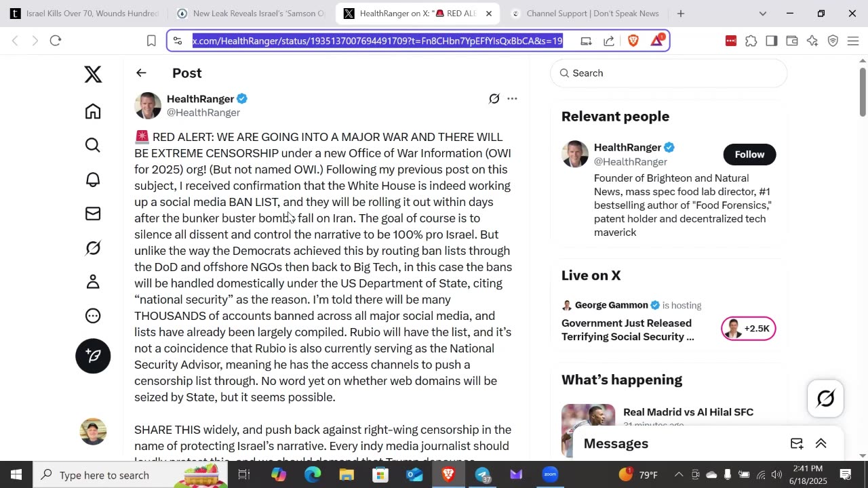Screen dimensions: 868x488
Task: Open the Messages envelope icon in the sidebar
Action: pyautogui.click(x=93, y=213)
